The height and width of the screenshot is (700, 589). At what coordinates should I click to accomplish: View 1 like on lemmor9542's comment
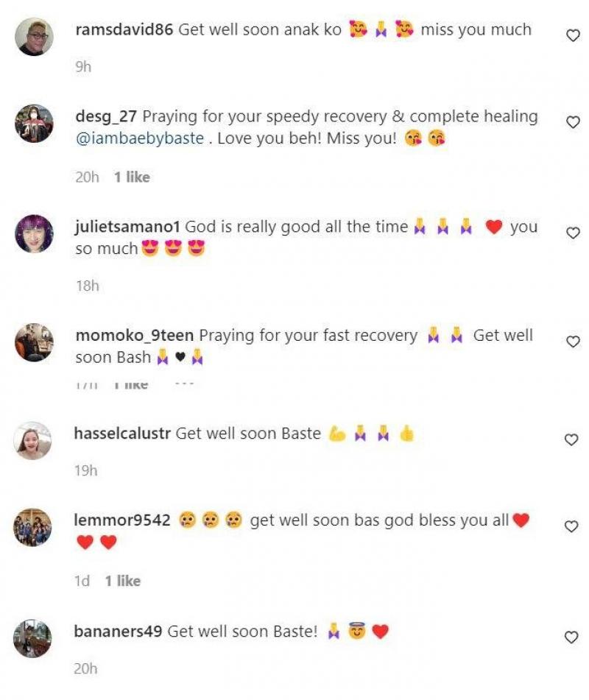[123, 581]
